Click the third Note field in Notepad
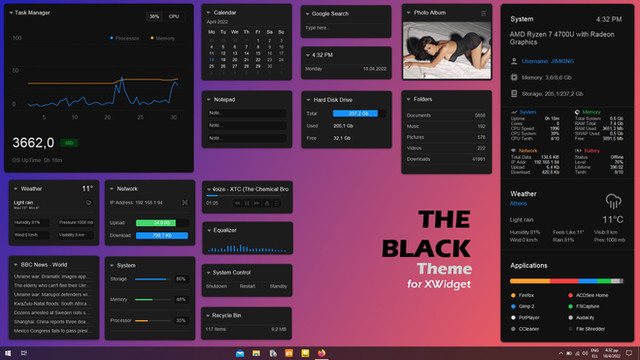 tap(247, 138)
